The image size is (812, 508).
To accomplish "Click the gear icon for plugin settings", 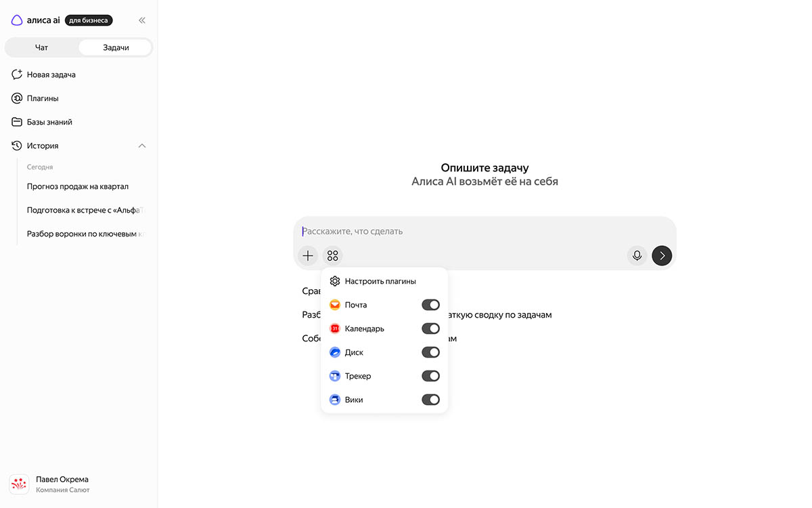I will tap(334, 281).
